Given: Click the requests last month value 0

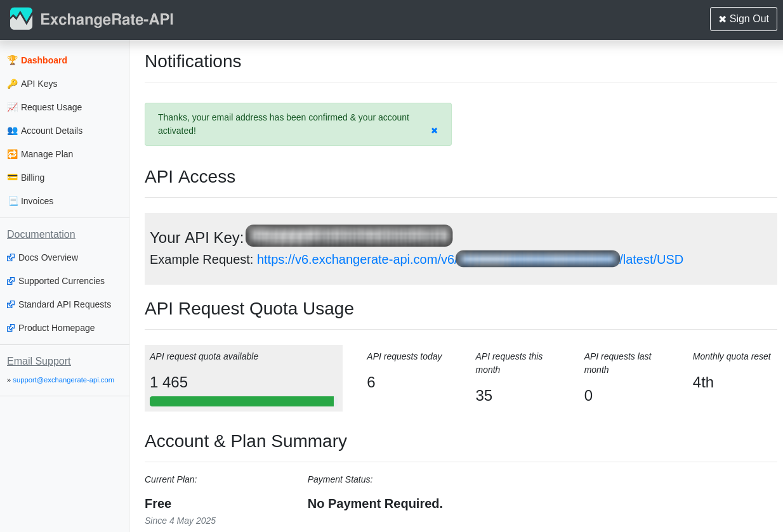Looking at the screenshot, I should [x=588, y=396].
